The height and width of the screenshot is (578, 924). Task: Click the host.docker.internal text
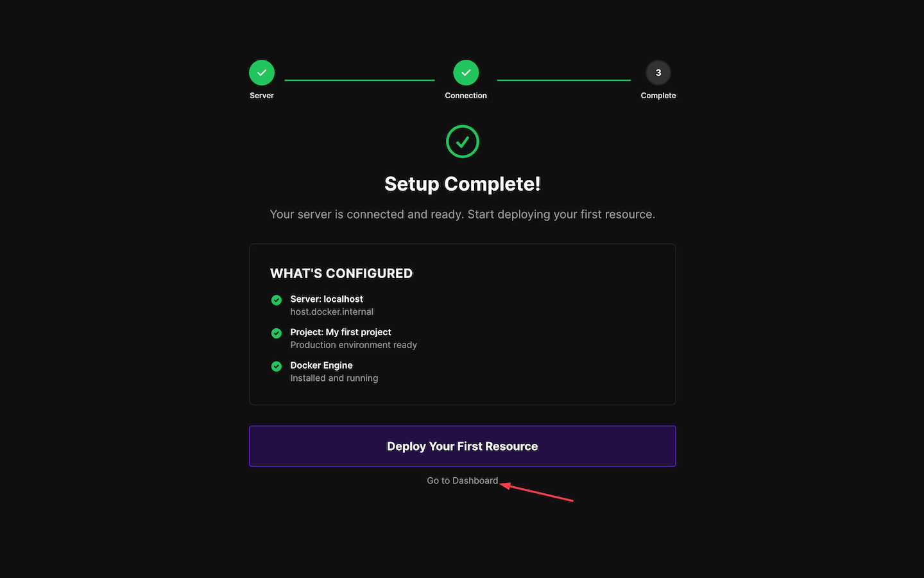332,312
